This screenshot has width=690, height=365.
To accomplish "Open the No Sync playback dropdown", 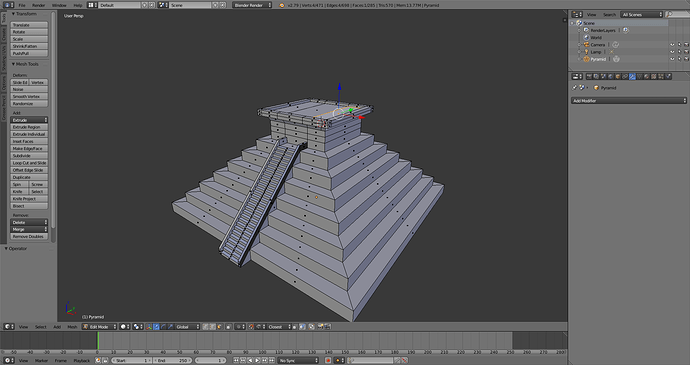I will [298, 361].
